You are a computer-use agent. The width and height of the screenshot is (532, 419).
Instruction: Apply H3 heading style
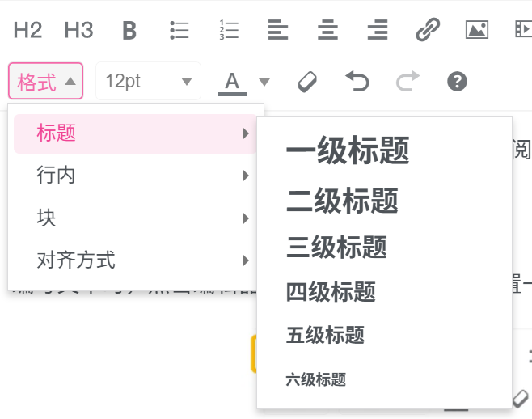tap(78, 31)
